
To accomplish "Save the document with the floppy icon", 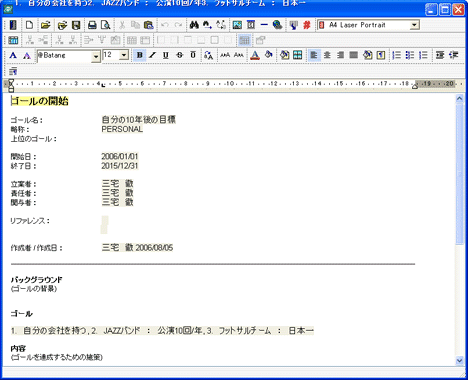I will click(x=76, y=25).
